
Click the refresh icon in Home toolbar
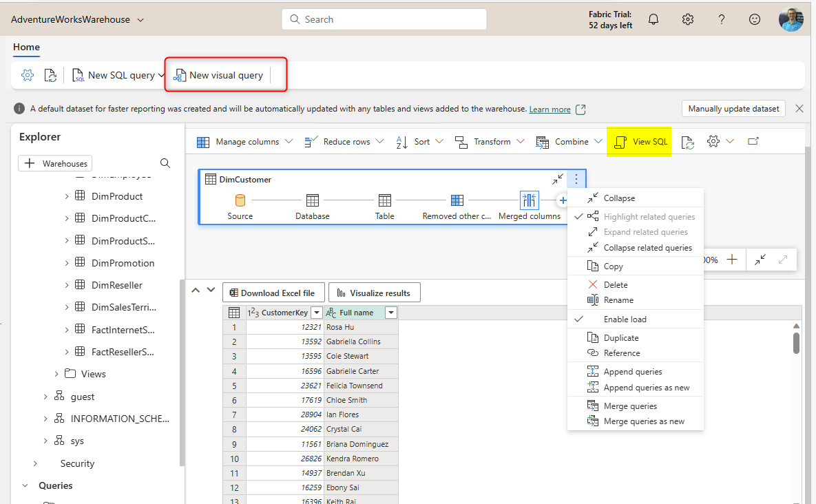pos(50,75)
